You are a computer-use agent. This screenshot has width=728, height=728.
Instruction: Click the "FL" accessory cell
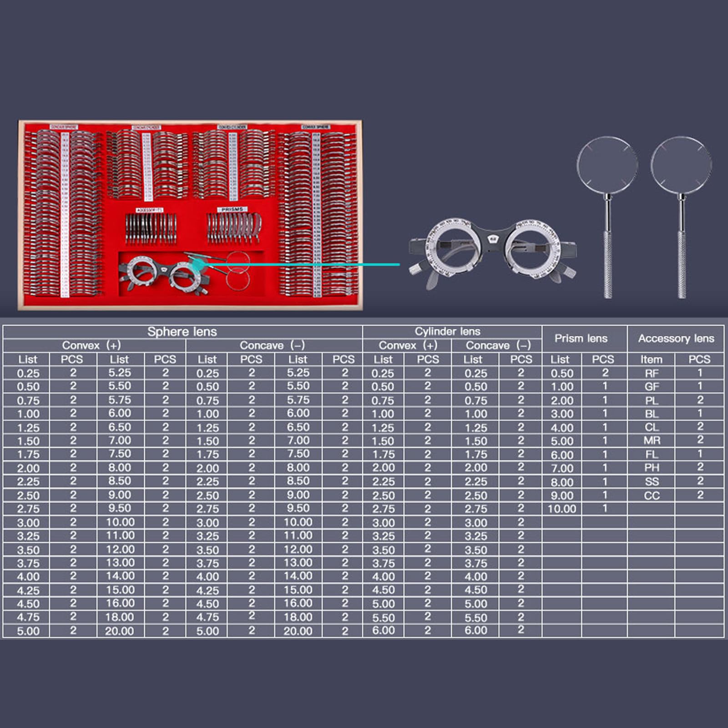pyautogui.click(x=652, y=455)
